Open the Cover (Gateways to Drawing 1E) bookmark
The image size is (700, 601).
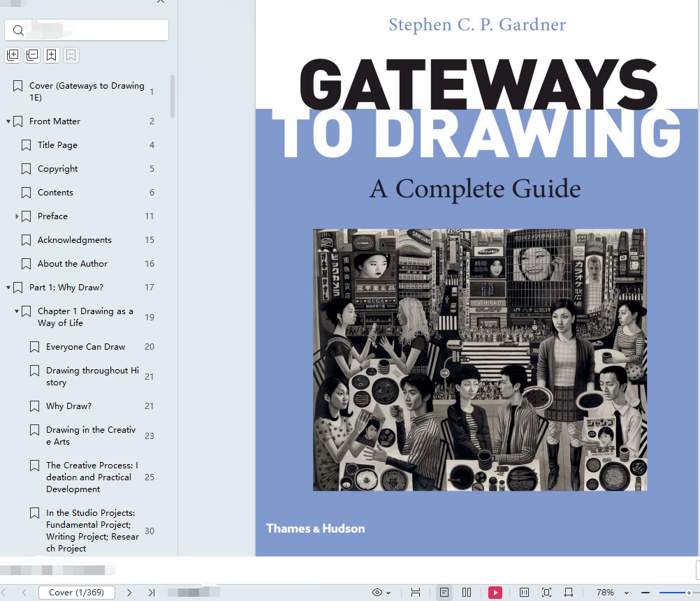87,91
